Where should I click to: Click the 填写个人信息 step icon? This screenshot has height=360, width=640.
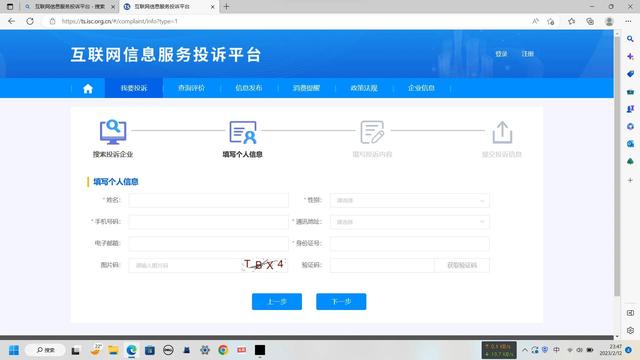(243, 132)
